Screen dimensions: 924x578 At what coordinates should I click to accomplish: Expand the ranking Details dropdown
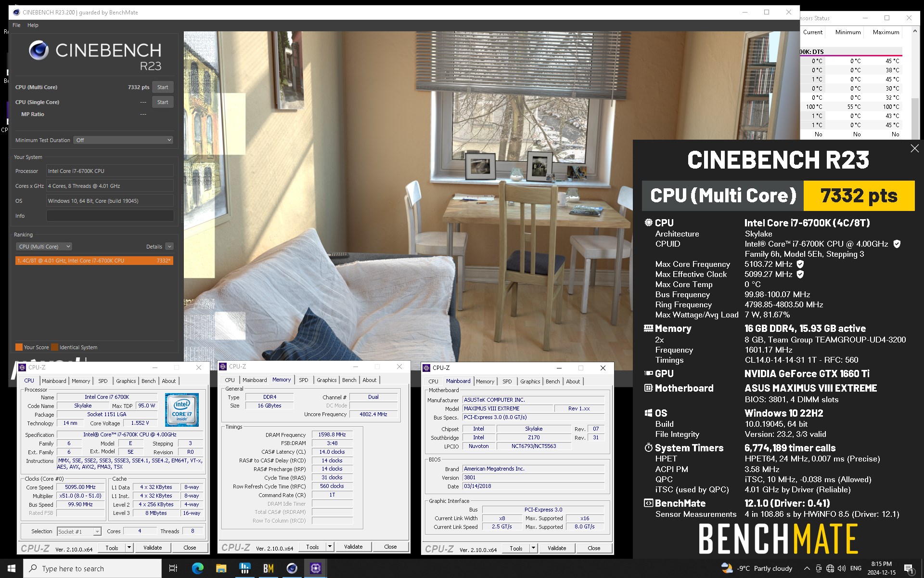coord(169,247)
